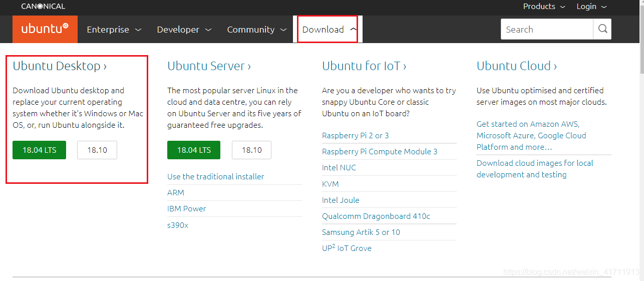Download Ubuntu Desktop 18.10

(97, 150)
